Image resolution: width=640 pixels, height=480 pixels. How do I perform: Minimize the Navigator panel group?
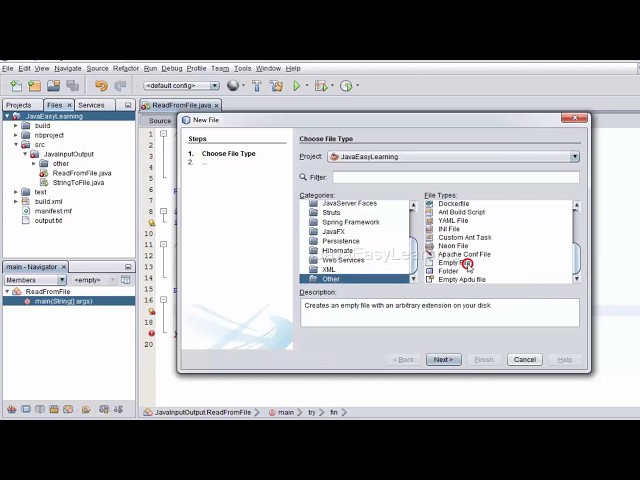pos(128,267)
